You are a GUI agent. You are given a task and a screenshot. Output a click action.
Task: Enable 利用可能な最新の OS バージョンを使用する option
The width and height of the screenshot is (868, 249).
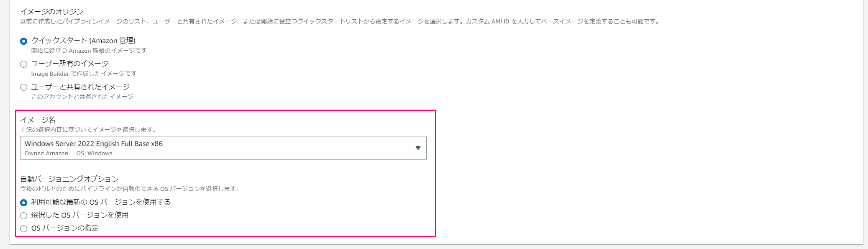pos(24,203)
